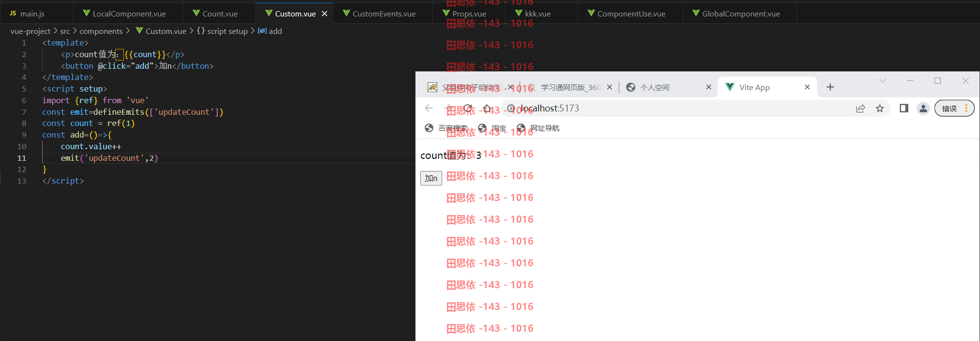Maximize the browser window
980x341 pixels.
coord(937,81)
